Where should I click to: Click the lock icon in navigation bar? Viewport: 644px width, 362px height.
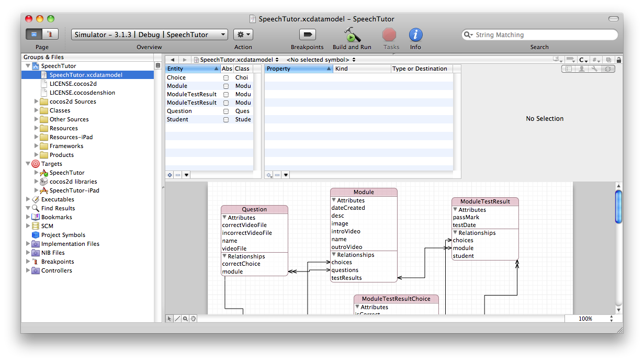(619, 60)
